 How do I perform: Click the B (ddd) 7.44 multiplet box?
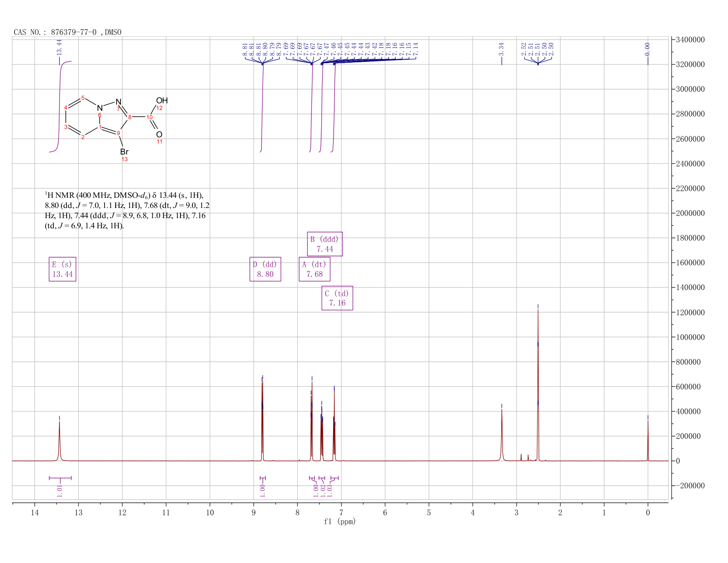point(325,244)
